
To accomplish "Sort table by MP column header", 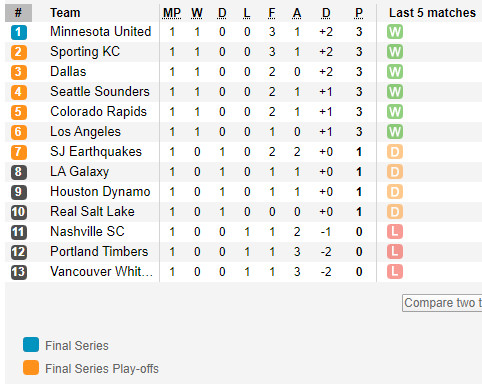I will [x=172, y=13].
